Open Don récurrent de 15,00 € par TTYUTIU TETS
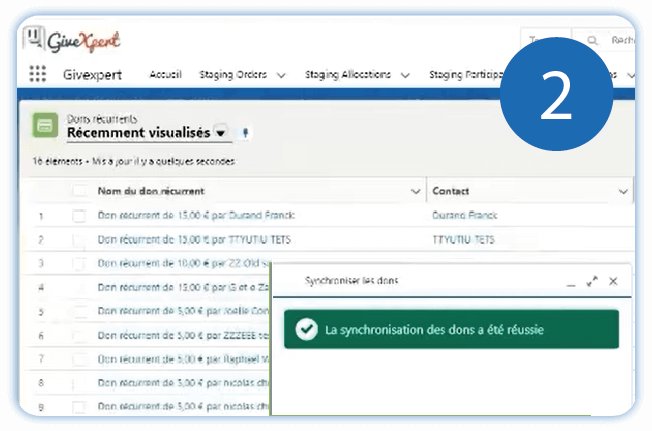 click(x=194, y=239)
